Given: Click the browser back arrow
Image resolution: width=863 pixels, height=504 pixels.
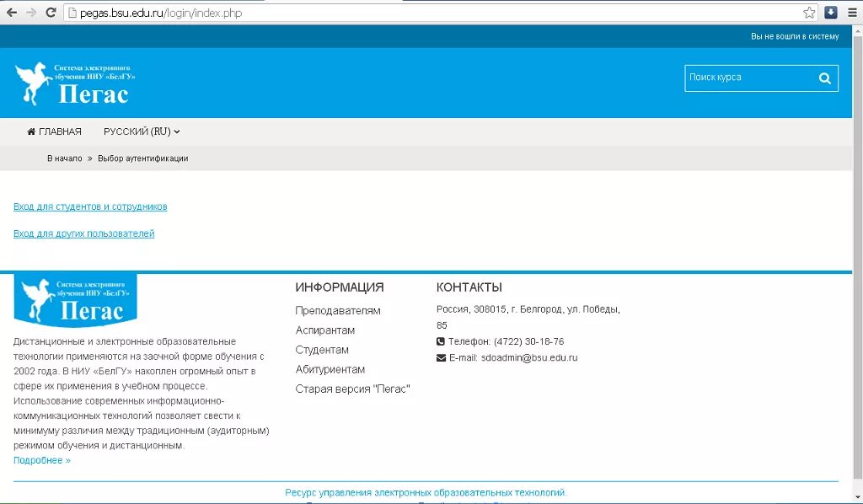Looking at the screenshot, I should coord(12,13).
